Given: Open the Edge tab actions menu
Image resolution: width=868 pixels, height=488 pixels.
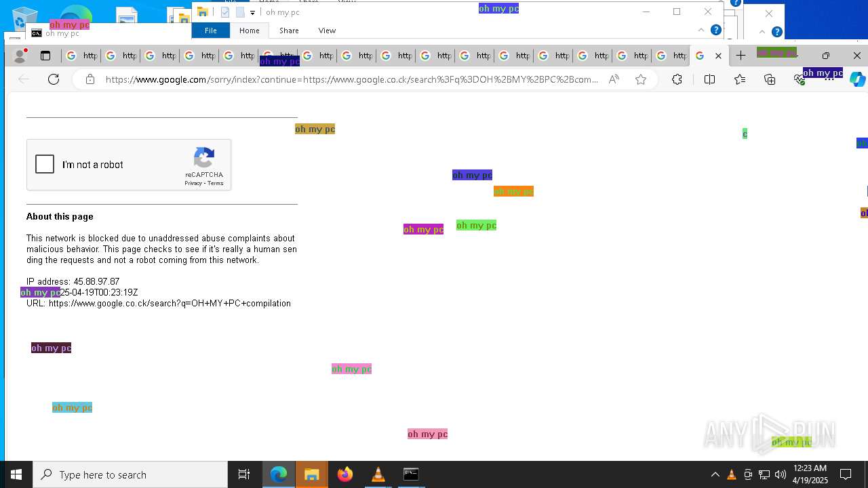Looking at the screenshot, I should (45, 56).
